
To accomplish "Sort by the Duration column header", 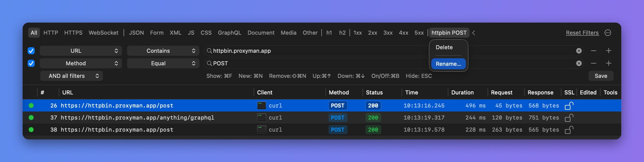I will pos(462,92).
